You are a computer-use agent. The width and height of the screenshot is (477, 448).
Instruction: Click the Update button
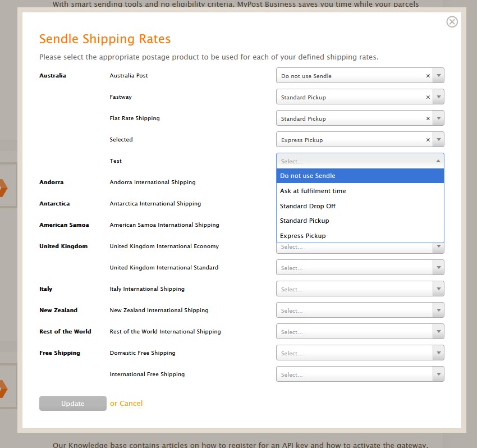pyautogui.click(x=72, y=403)
